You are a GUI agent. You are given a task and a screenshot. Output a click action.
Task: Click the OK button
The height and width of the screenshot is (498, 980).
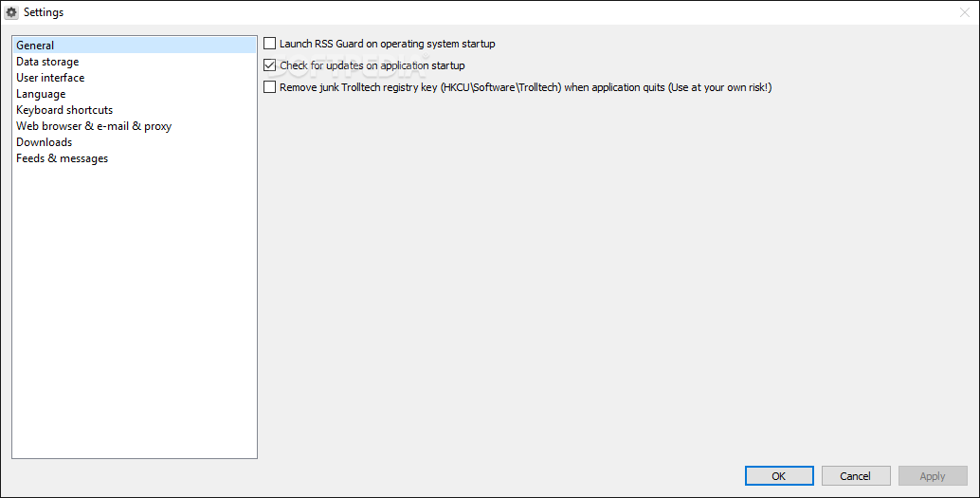tap(779, 476)
